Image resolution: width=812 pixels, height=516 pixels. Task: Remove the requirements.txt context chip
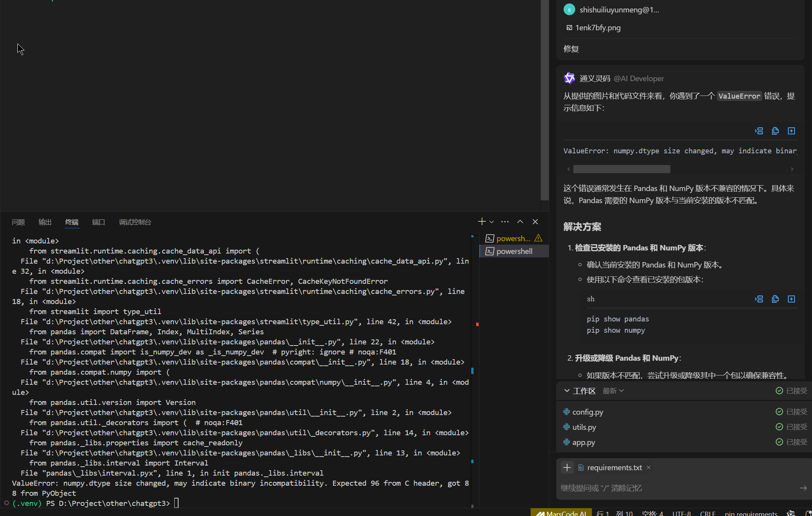(649, 467)
